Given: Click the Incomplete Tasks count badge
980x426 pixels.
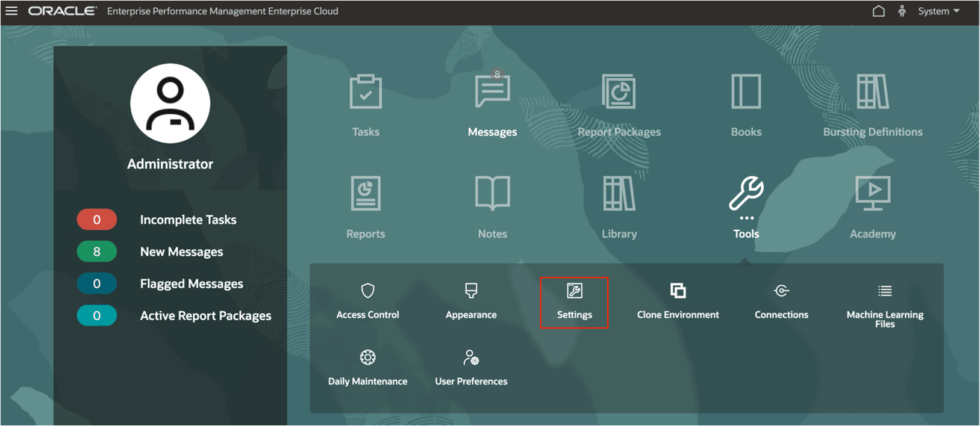Looking at the screenshot, I should click(96, 220).
